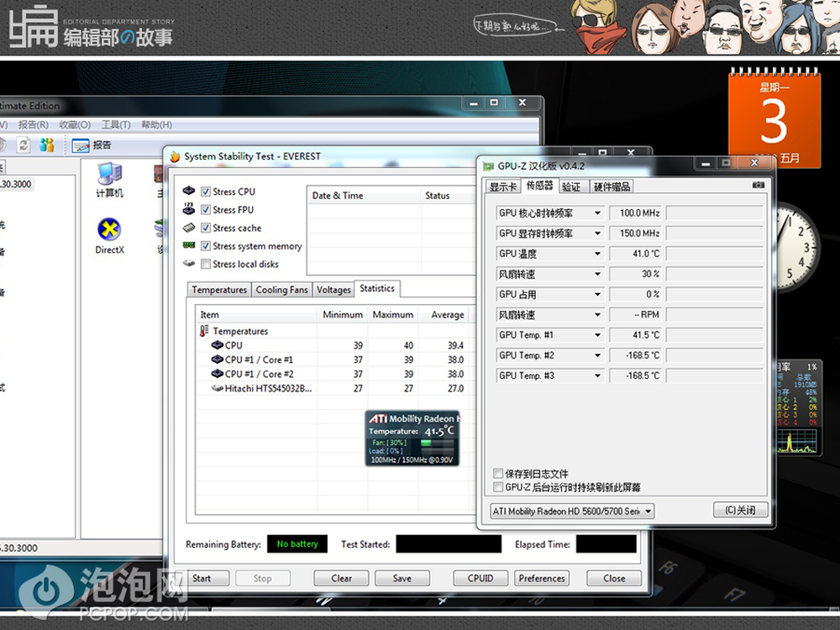Click the users icon in EVEREST toolbar
The width and height of the screenshot is (840, 630).
(x=47, y=144)
